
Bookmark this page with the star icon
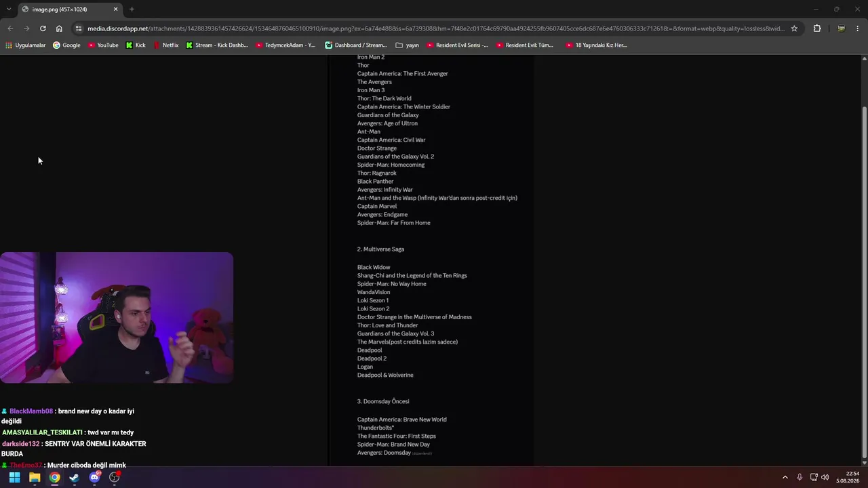[794, 28]
